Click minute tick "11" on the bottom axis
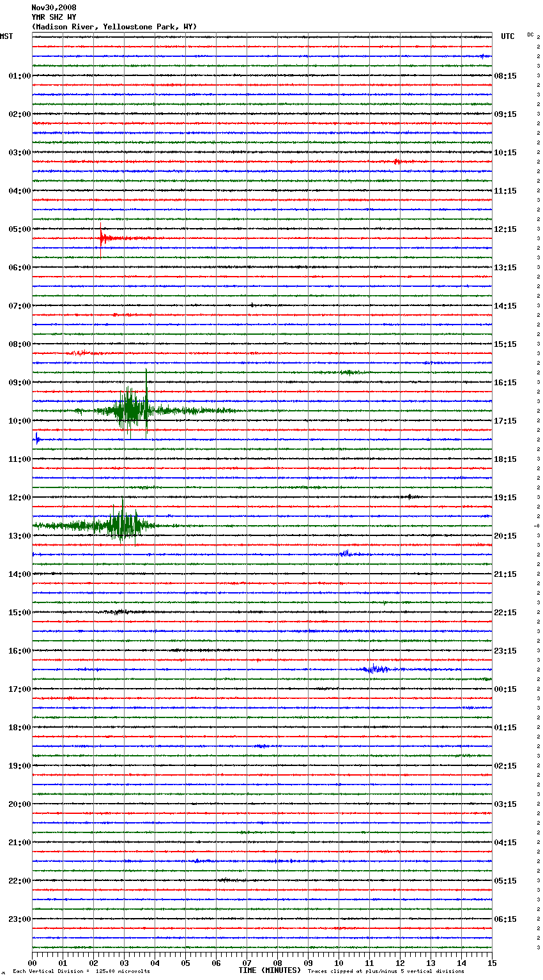This screenshot has width=543, height=980. tap(369, 963)
